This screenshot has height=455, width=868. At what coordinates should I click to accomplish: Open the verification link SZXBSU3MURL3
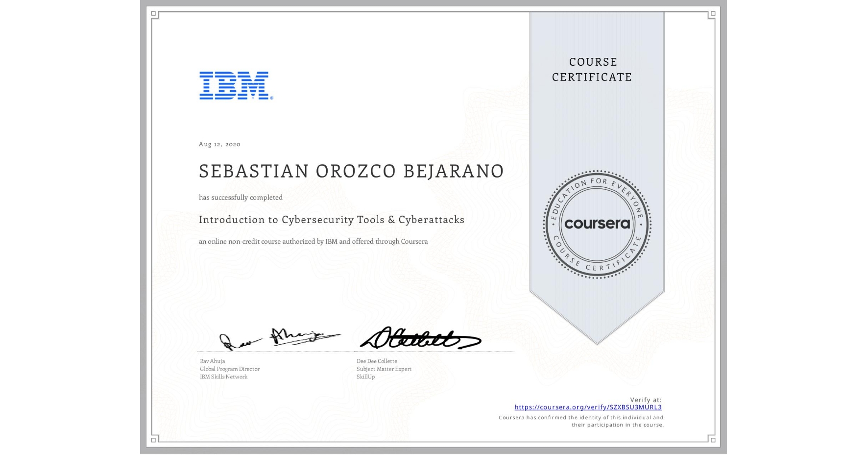point(588,407)
